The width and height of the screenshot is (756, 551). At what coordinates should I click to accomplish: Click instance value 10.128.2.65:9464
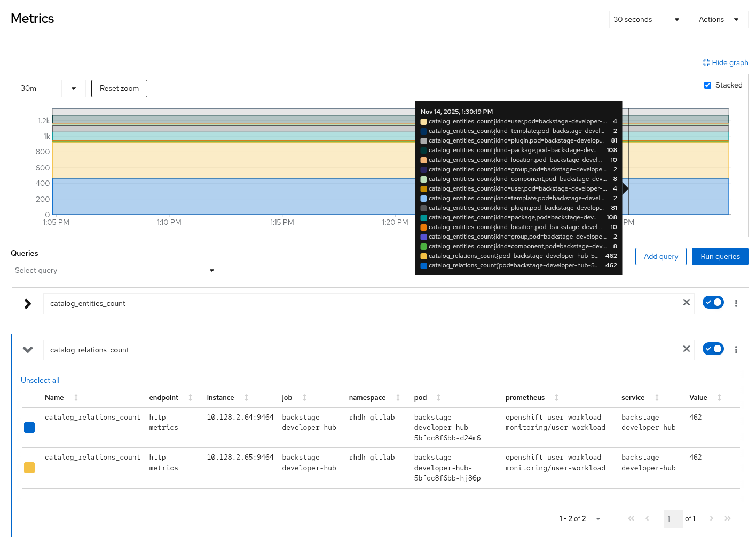click(240, 457)
